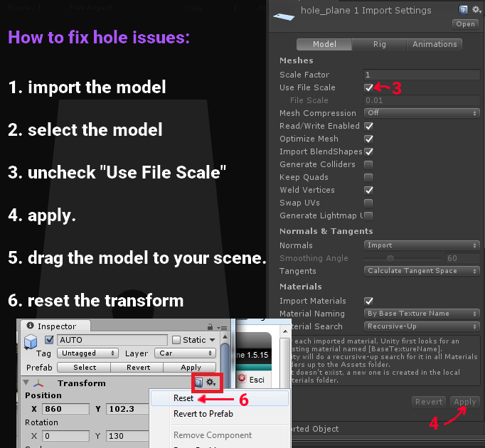Viewport: 485px width, 448px height.
Task: Enable Generate Colliders checkbox
Action: 368,164
